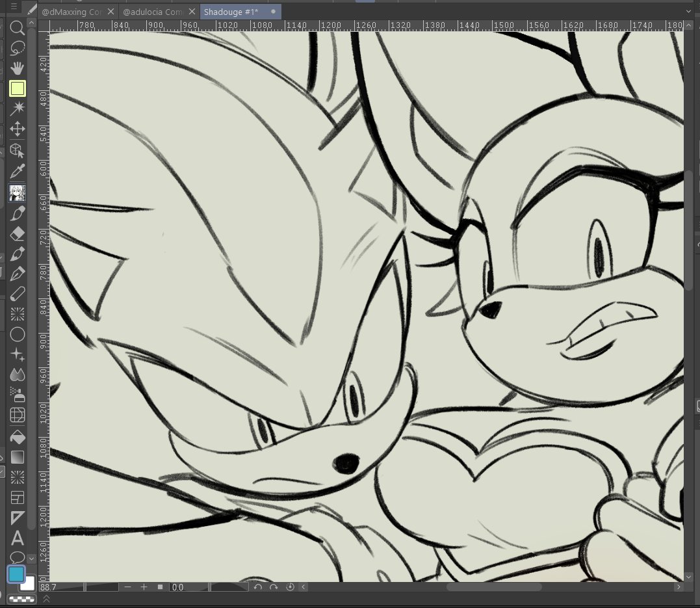
Task: Close the @dMaxxing Com tab
Action: coord(110,12)
